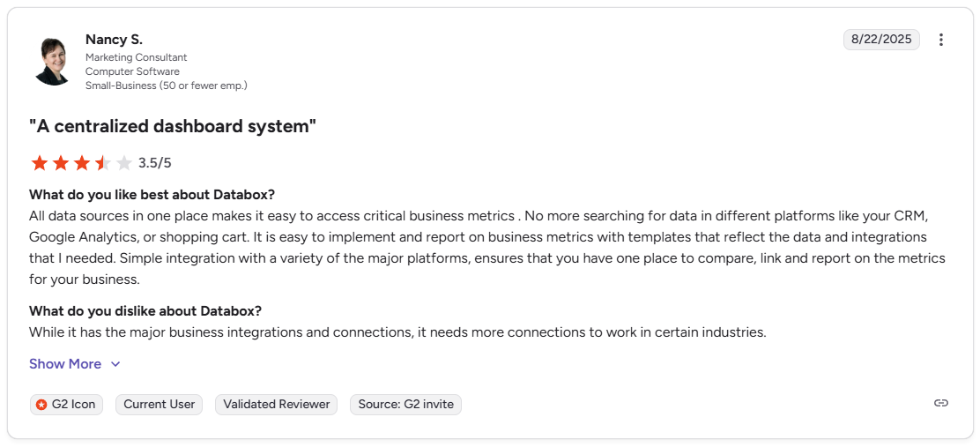Click the G2 logo in G2 Icon badge
This screenshot has width=980, height=447.
coord(42,405)
